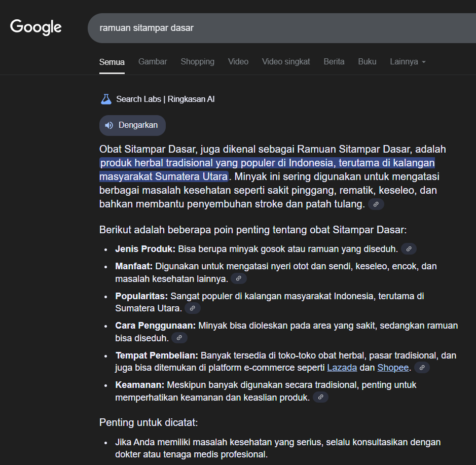
Task: Switch to the Gambar tab
Action: click(x=153, y=62)
